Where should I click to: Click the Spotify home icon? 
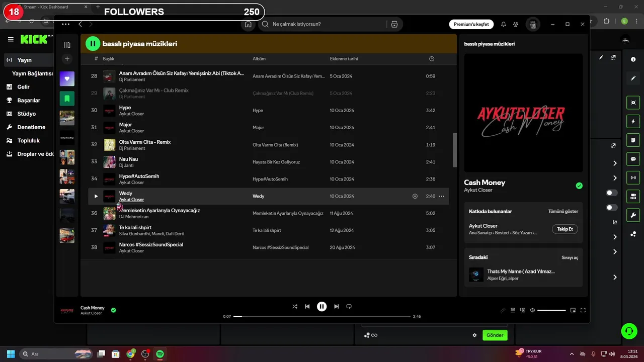(248, 24)
